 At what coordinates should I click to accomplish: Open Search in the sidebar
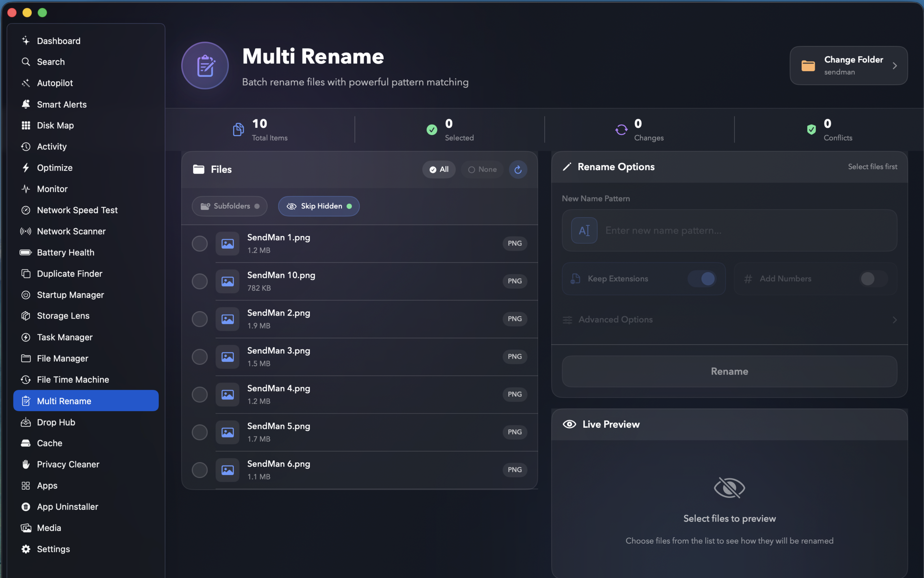(x=86, y=61)
